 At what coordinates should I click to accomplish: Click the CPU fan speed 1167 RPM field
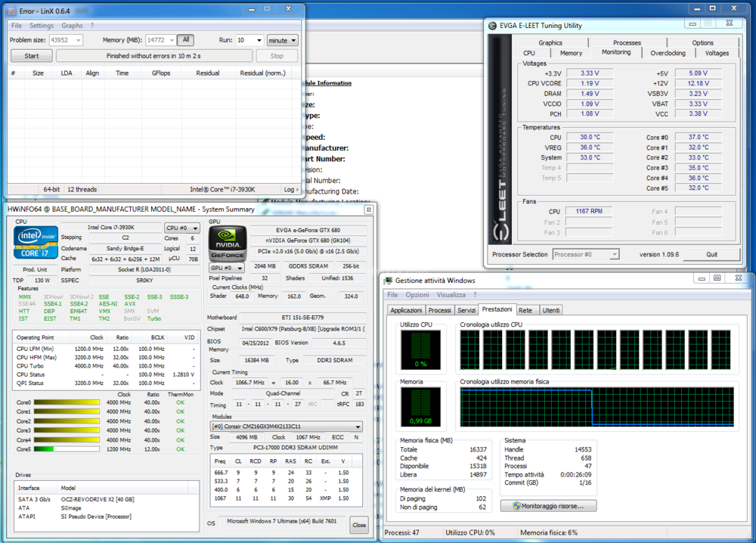pos(589,211)
